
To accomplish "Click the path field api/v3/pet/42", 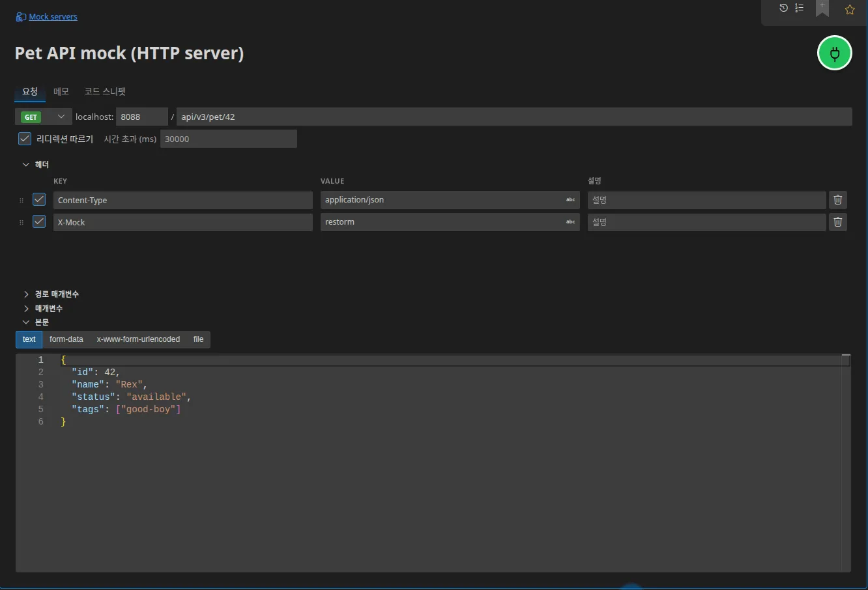I will pos(514,117).
